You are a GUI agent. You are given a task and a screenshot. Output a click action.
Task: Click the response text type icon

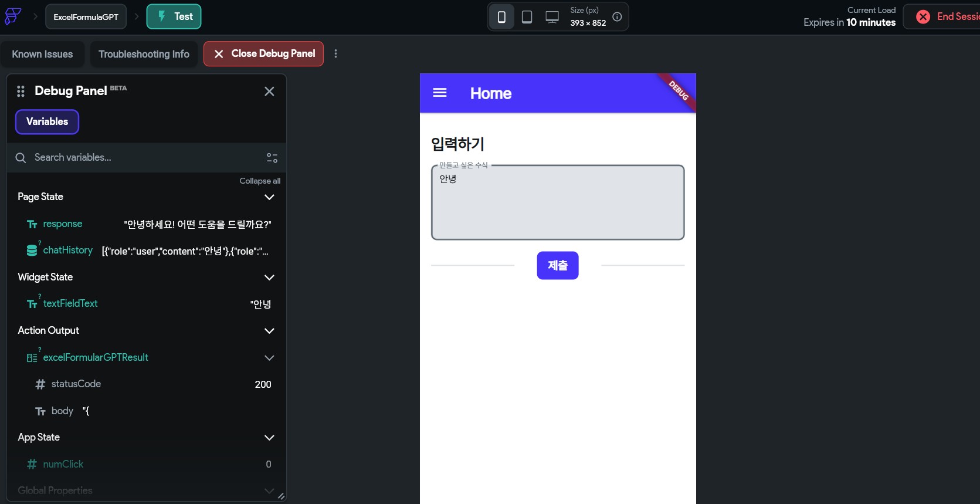(32, 224)
